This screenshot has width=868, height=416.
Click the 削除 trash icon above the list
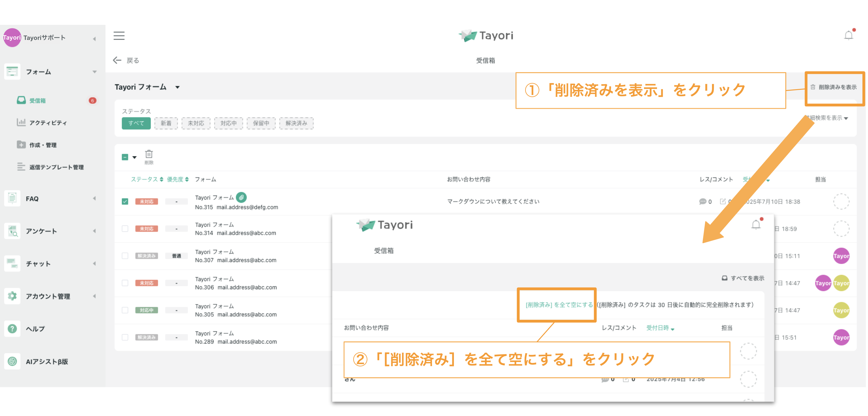coord(149,154)
